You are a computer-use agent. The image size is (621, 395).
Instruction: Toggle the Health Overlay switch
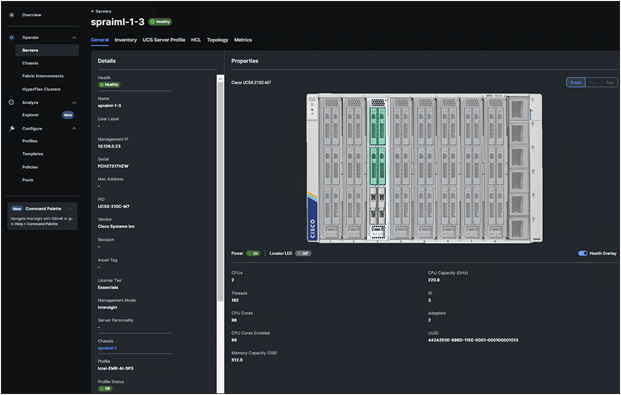point(583,253)
